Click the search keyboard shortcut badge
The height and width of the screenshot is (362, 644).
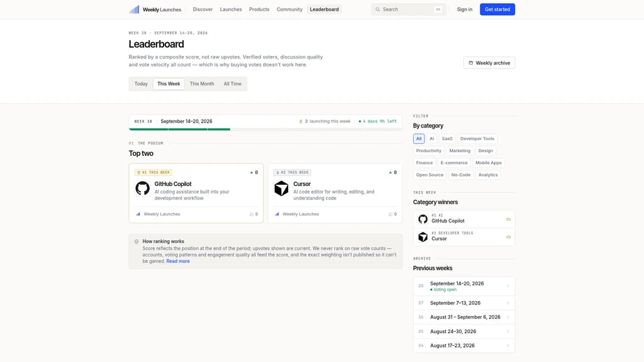pos(438,9)
